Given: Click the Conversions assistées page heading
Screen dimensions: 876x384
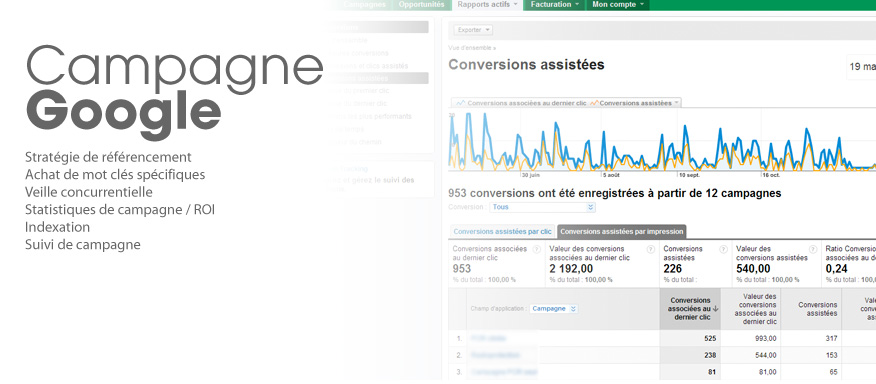Looking at the screenshot, I should click(526, 65).
